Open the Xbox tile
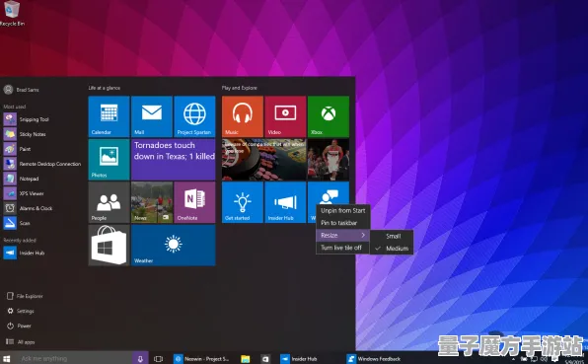Image resolution: width=588 pixels, height=364 pixels. [329, 116]
